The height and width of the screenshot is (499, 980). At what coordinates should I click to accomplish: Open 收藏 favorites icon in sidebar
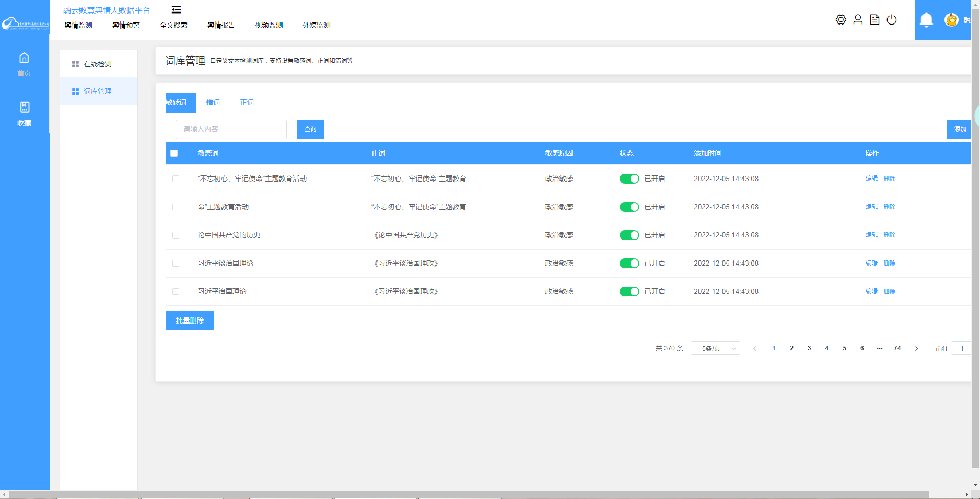point(24,108)
